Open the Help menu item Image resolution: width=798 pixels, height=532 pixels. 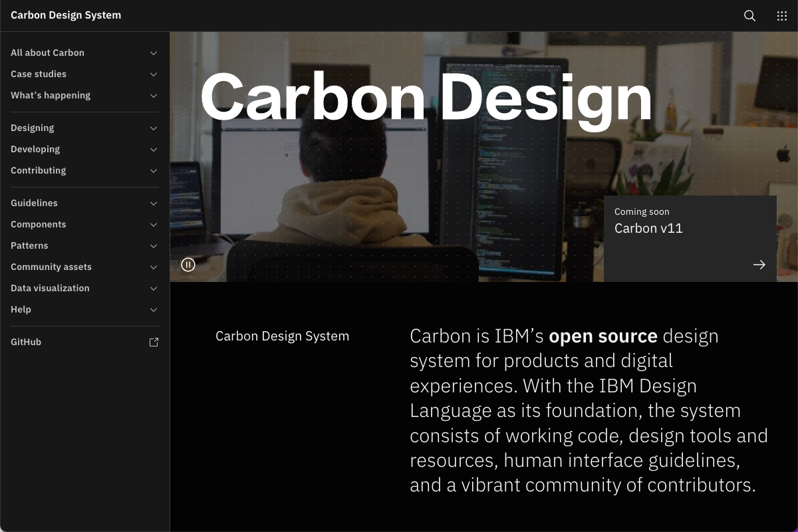[x=84, y=310]
